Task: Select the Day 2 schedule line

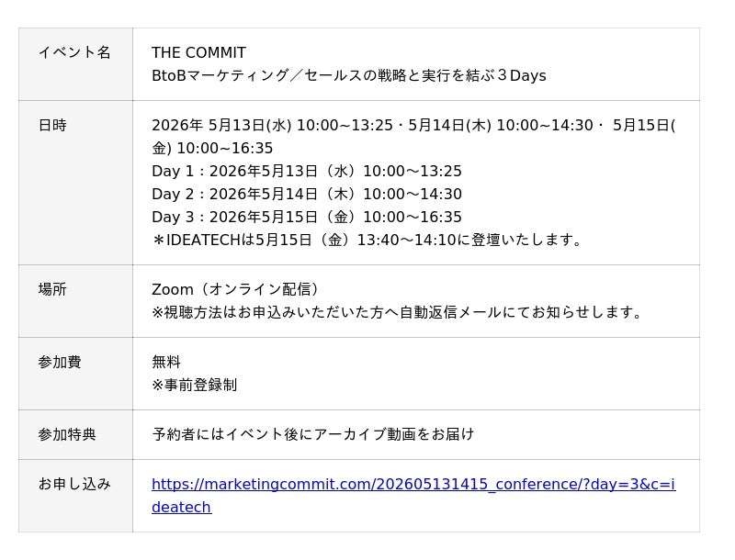Action: (306, 195)
